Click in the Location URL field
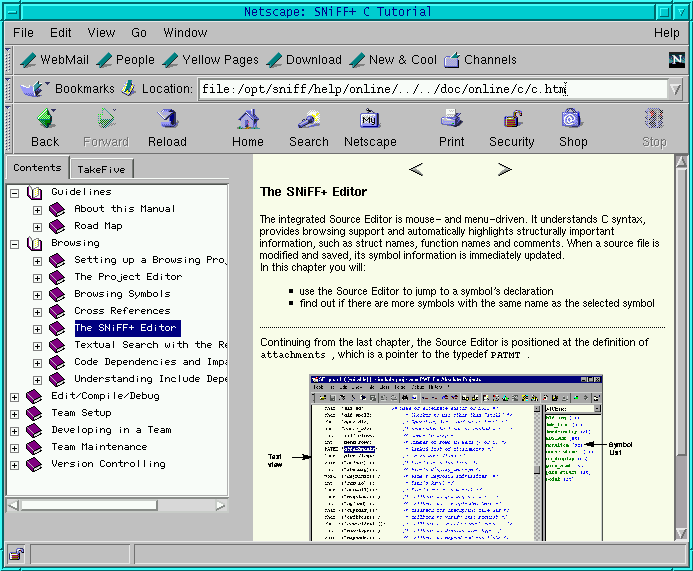The height and width of the screenshot is (571, 693). pyautogui.click(x=430, y=89)
